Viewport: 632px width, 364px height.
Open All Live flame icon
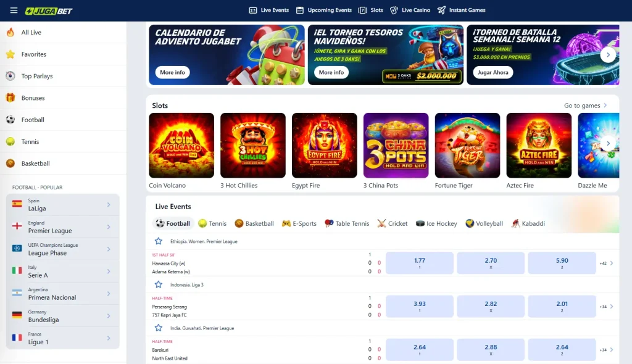point(10,32)
